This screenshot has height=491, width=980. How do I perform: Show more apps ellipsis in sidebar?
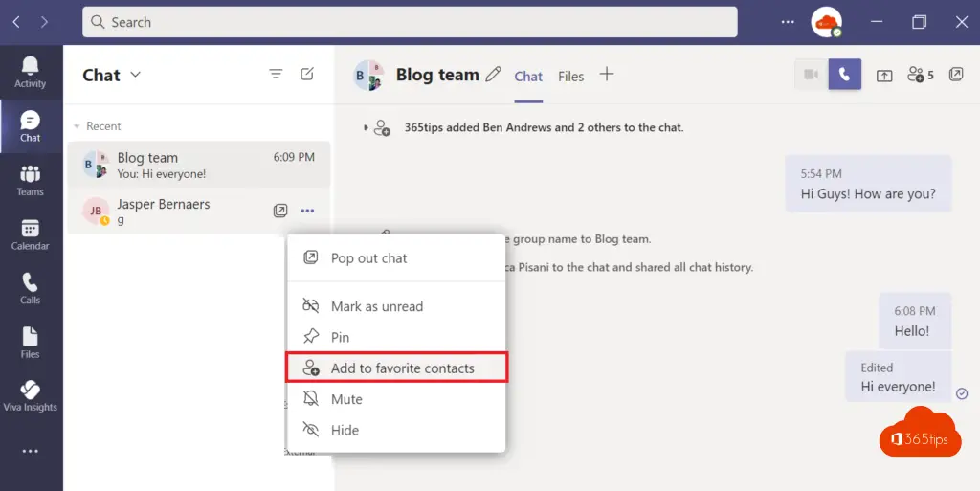(30, 451)
